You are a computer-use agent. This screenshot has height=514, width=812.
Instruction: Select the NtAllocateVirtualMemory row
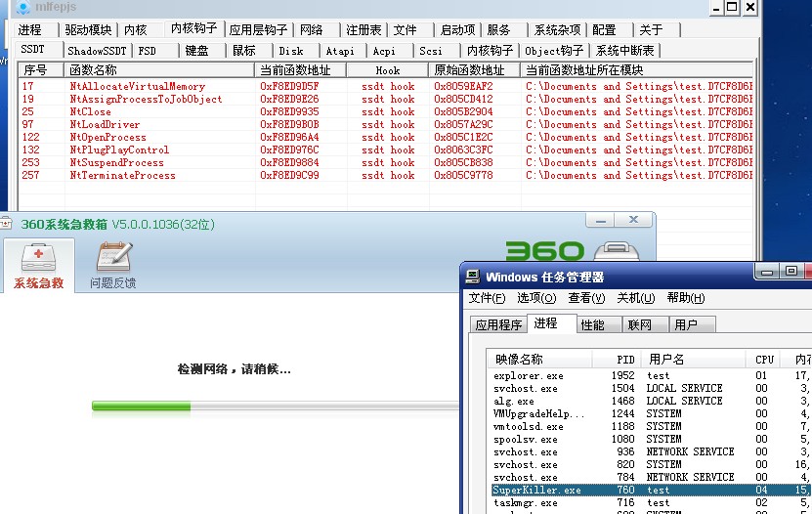pos(386,86)
